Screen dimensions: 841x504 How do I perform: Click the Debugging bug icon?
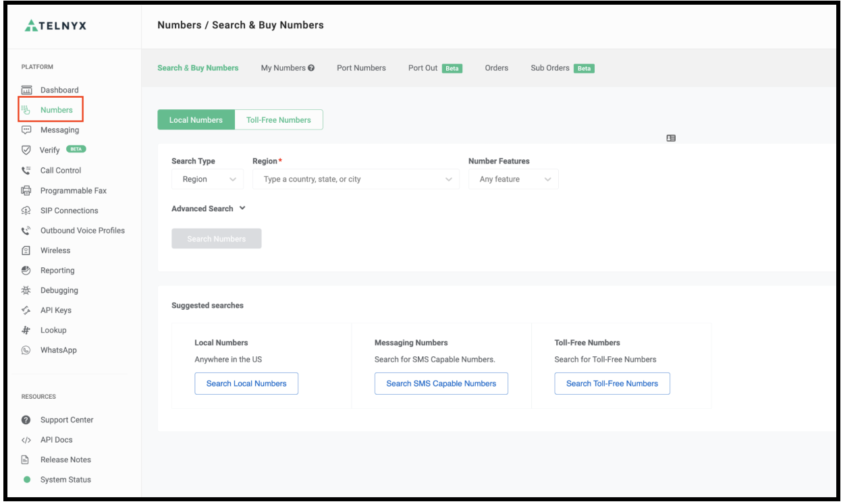[x=27, y=290]
